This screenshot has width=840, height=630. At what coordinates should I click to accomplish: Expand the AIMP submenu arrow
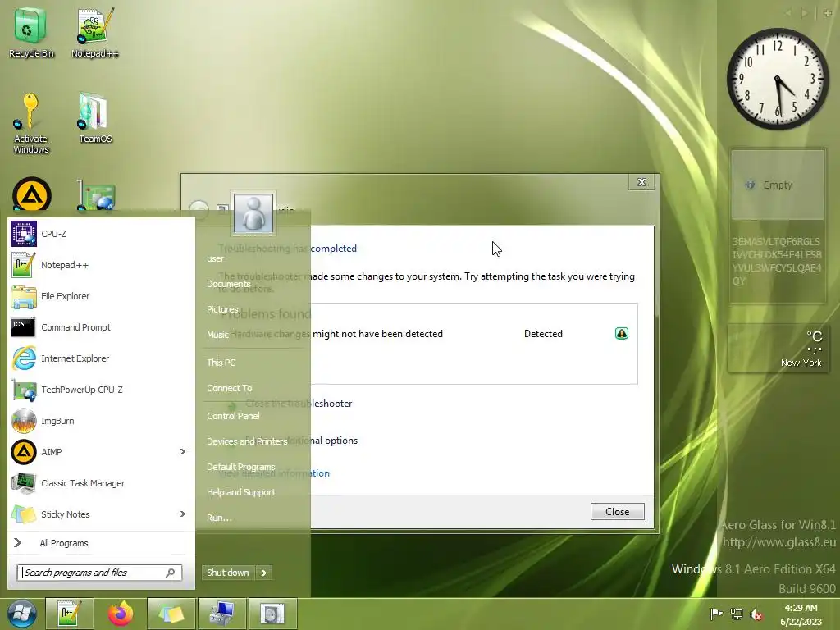[183, 452]
